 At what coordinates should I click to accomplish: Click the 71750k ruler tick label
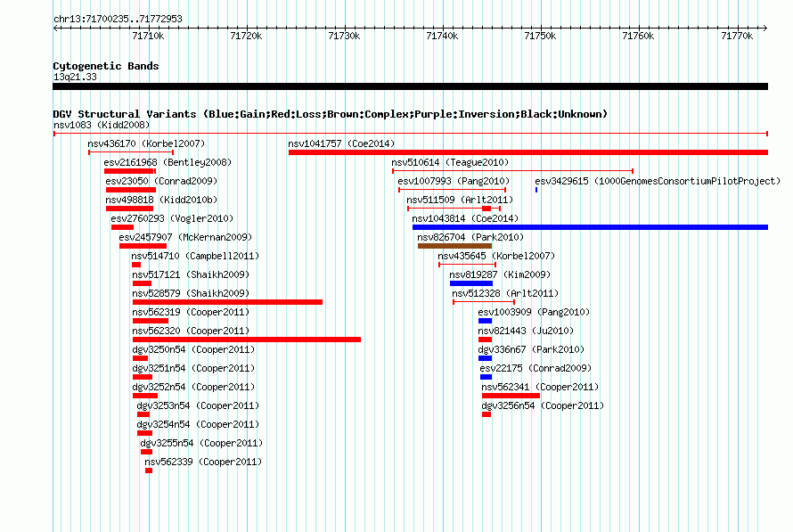click(x=541, y=36)
